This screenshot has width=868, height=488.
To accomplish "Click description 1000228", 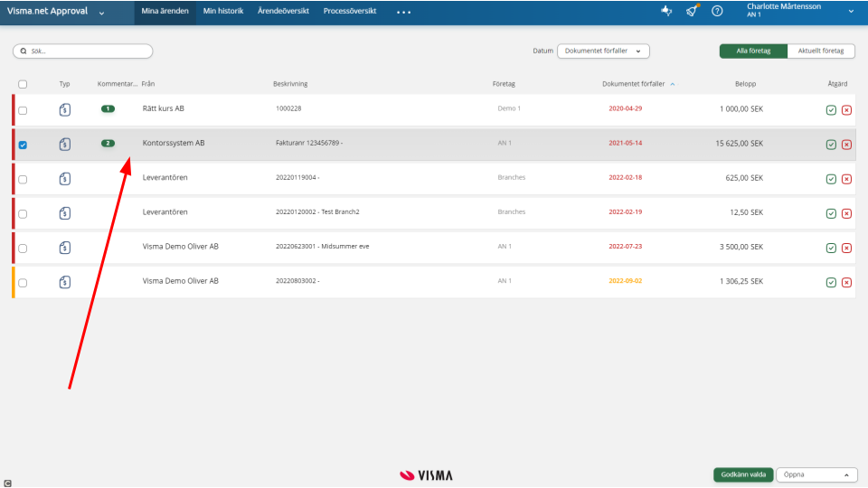I will tap(288, 108).
